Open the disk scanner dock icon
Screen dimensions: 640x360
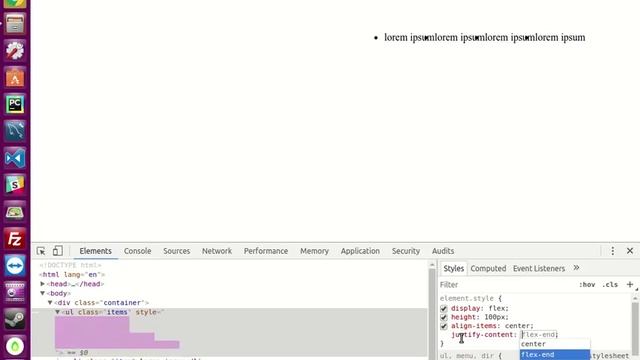15,211
